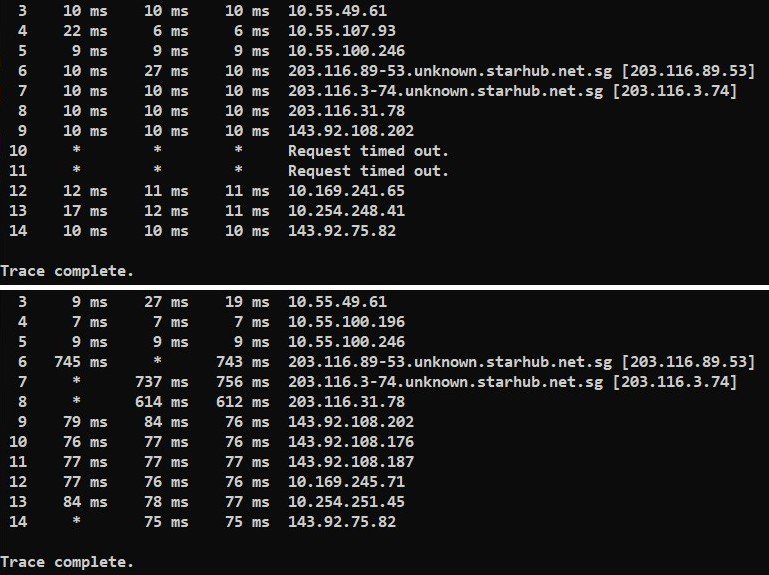
Task: Select the 10.55.100.196 address
Action: [x=346, y=322]
